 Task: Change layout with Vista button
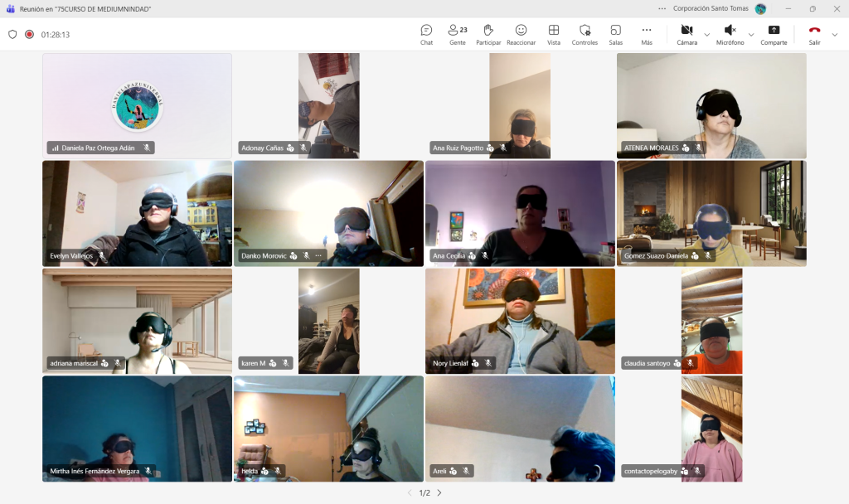553,35
